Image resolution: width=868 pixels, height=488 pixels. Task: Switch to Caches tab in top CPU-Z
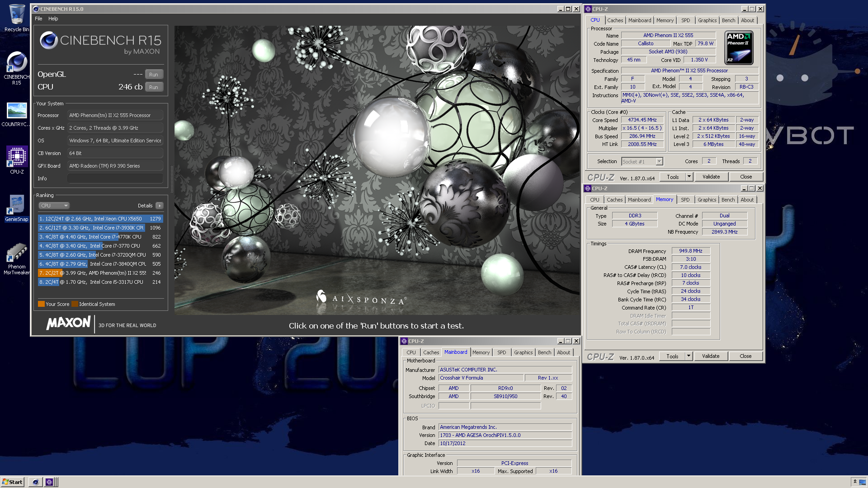[615, 20]
